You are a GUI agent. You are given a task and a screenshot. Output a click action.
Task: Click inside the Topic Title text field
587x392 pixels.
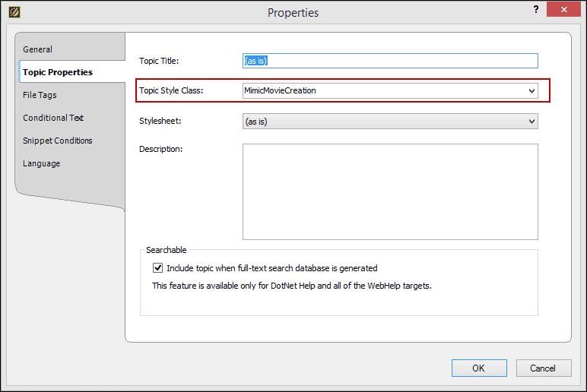(390, 61)
